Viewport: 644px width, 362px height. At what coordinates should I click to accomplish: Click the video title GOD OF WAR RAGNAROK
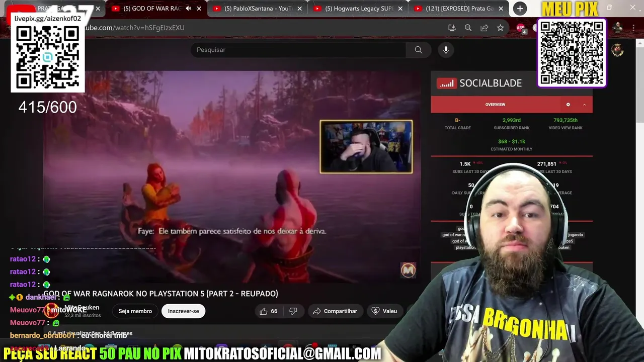161,294
